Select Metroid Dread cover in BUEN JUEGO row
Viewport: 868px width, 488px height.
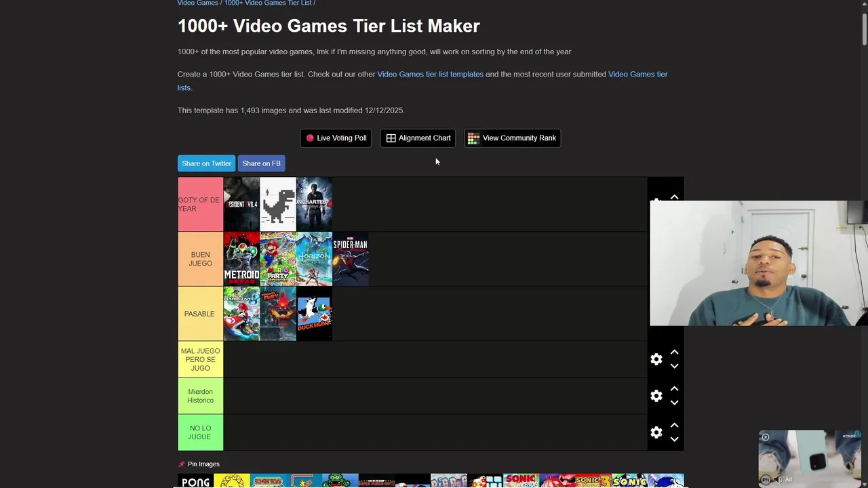tap(241, 259)
